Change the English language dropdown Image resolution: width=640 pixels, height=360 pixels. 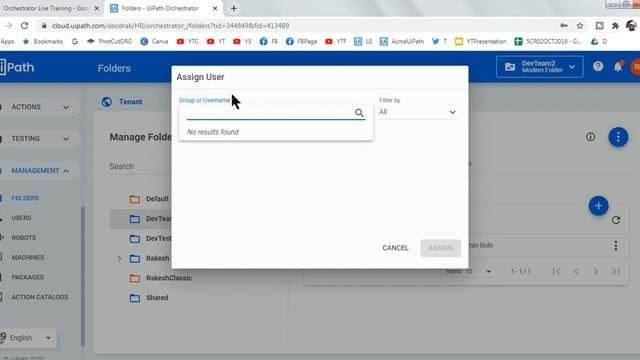(28, 338)
